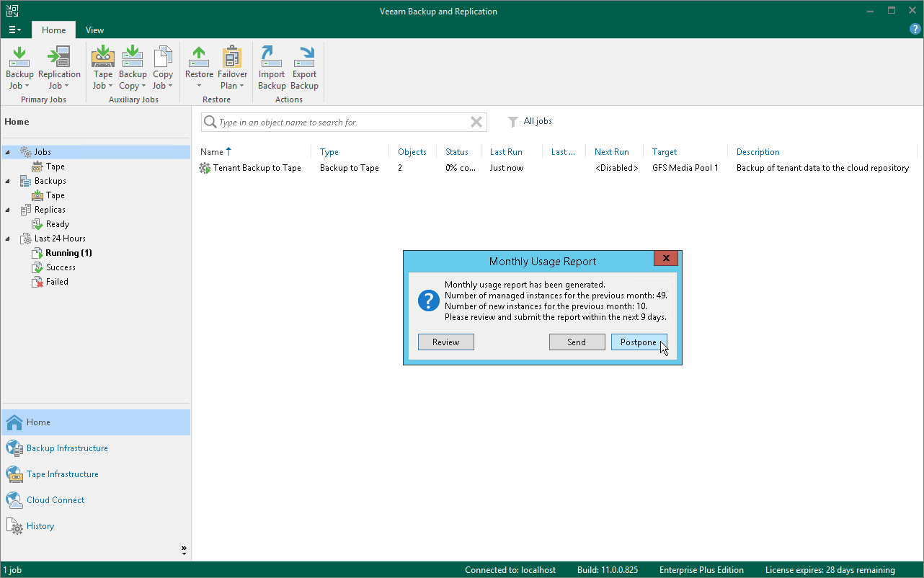Clear the search box with the X icon
924x578 pixels.
(476, 123)
